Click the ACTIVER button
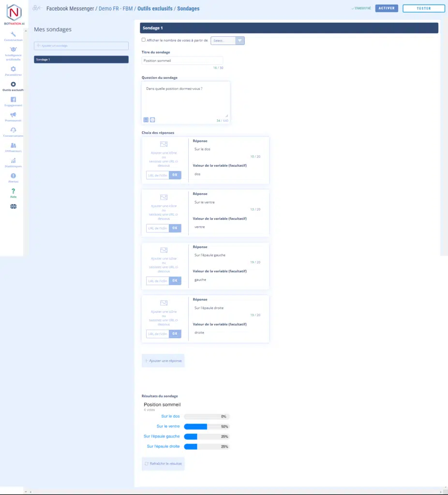The height and width of the screenshot is (495, 448). (387, 8)
